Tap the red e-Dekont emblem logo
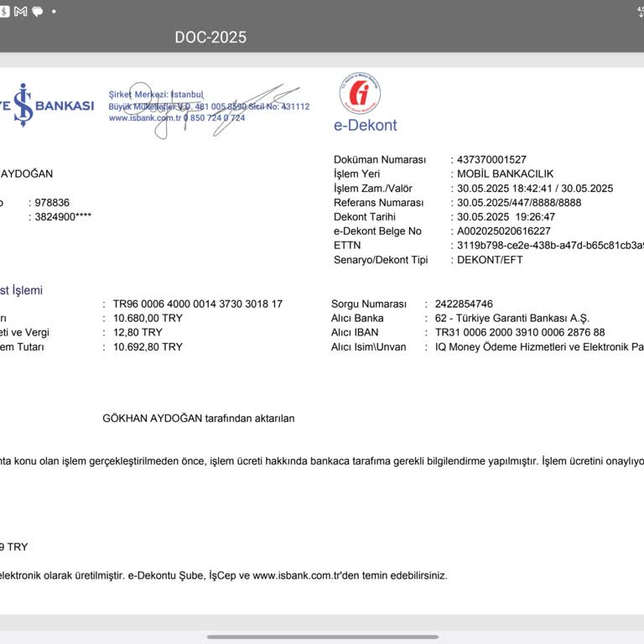This screenshot has height=644, width=644. point(360,94)
